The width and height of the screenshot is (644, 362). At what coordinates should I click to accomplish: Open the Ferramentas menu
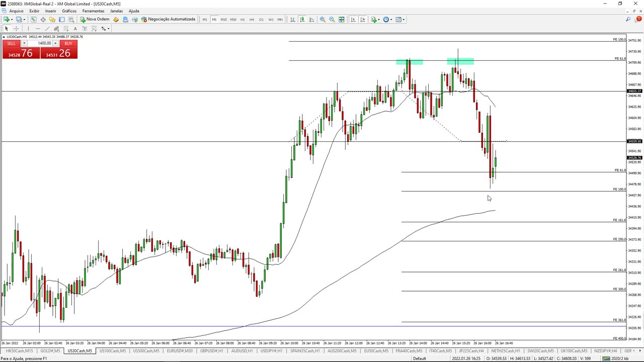tap(93, 11)
